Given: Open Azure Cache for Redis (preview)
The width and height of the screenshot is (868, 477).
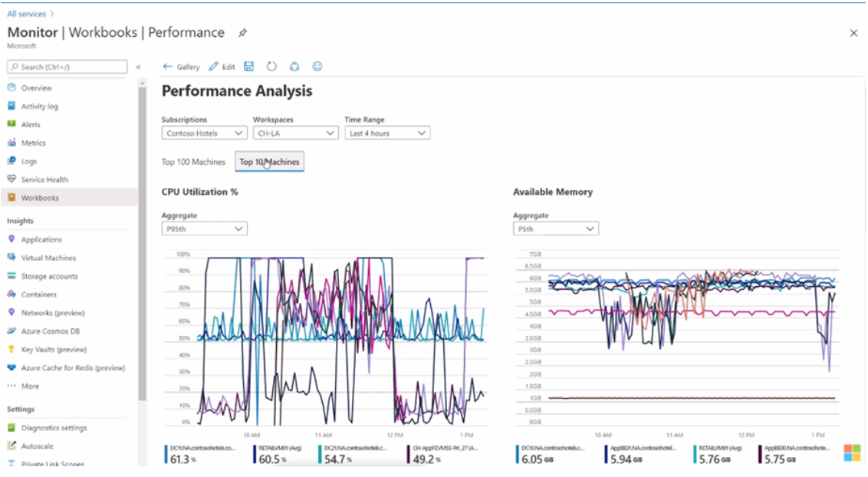Looking at the screenshot, I should pyautogui.click(x=73, y=367).
